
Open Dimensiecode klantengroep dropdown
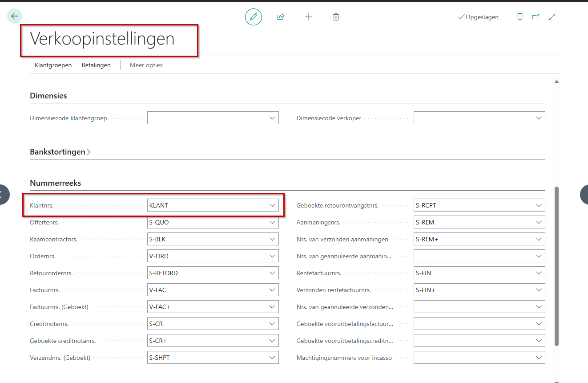tap(272, 118)
